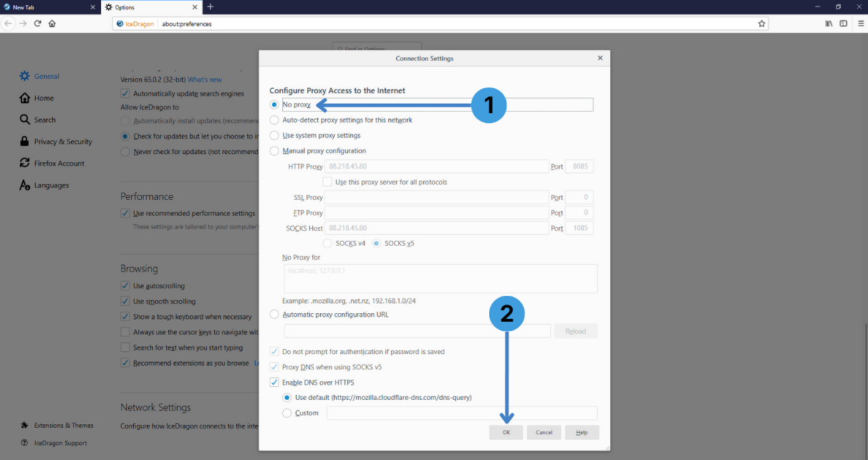868x460 pixels.
Task: Open the Firefox Account category
Action: tap(52, 163)
